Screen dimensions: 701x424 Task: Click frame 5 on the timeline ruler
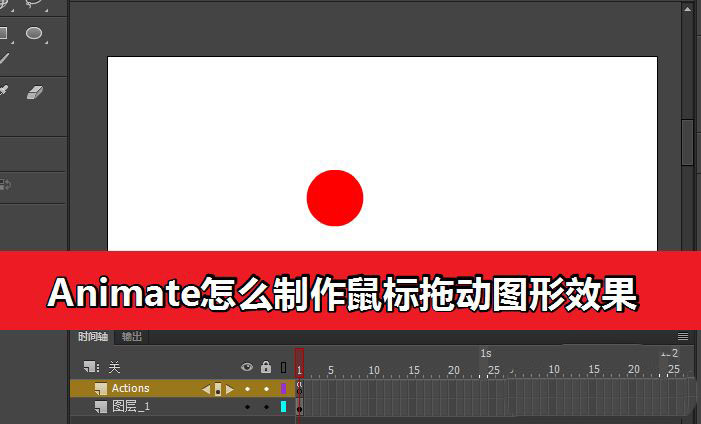coord(331,370)
